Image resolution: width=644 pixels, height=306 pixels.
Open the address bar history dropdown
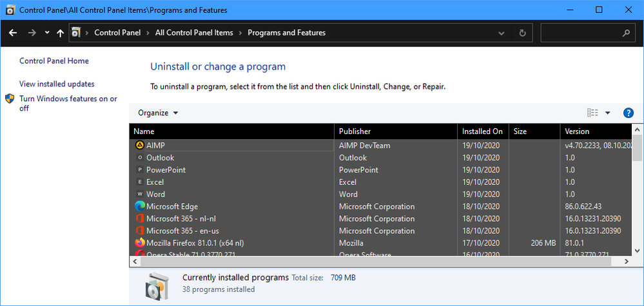pyautogui.click(x=502, y=33)
